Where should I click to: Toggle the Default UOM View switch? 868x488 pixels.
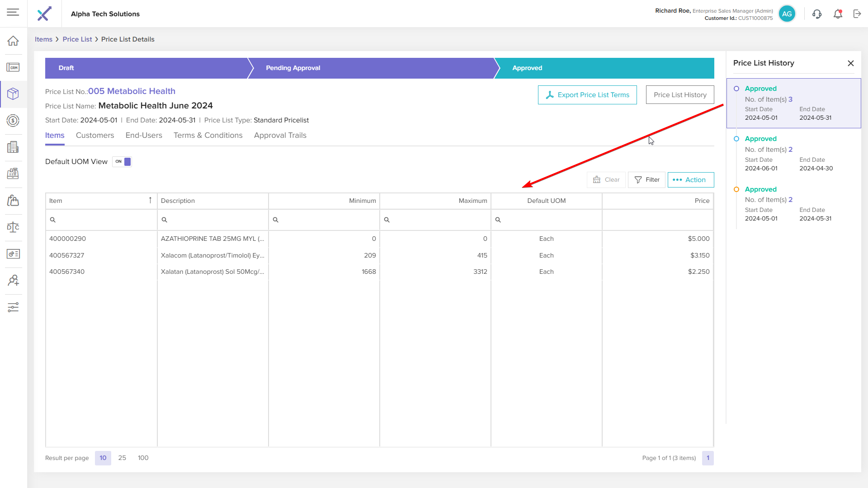(122, 162)
